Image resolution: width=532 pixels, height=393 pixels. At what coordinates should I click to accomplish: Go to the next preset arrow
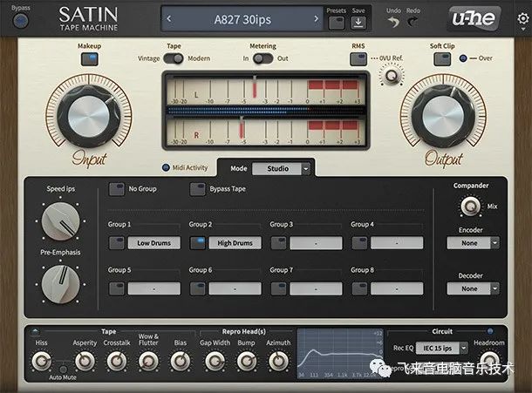(317, 19)
